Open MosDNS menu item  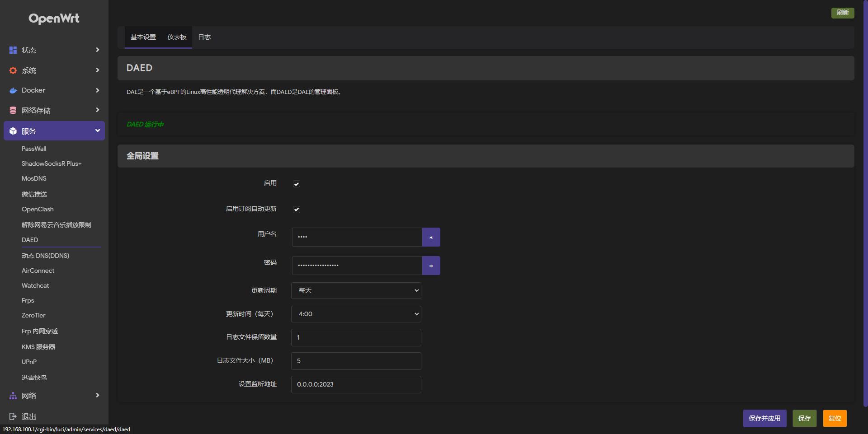pyautogui.click(x=34, y=178)
